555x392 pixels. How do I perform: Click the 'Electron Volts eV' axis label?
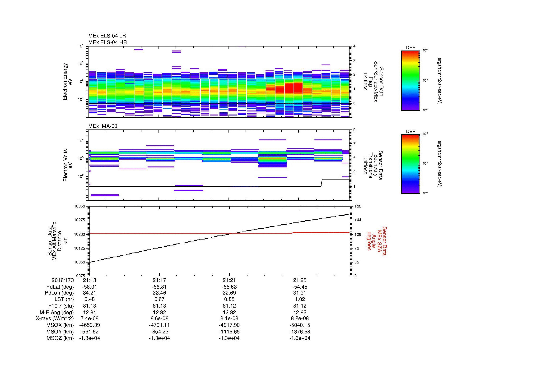pyautogui.click(x=68, y=165)
